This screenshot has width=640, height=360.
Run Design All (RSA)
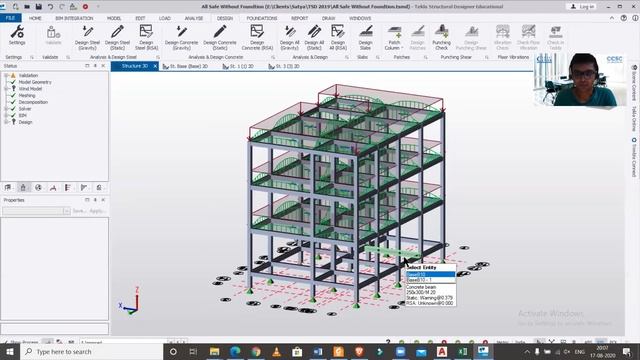338,37
